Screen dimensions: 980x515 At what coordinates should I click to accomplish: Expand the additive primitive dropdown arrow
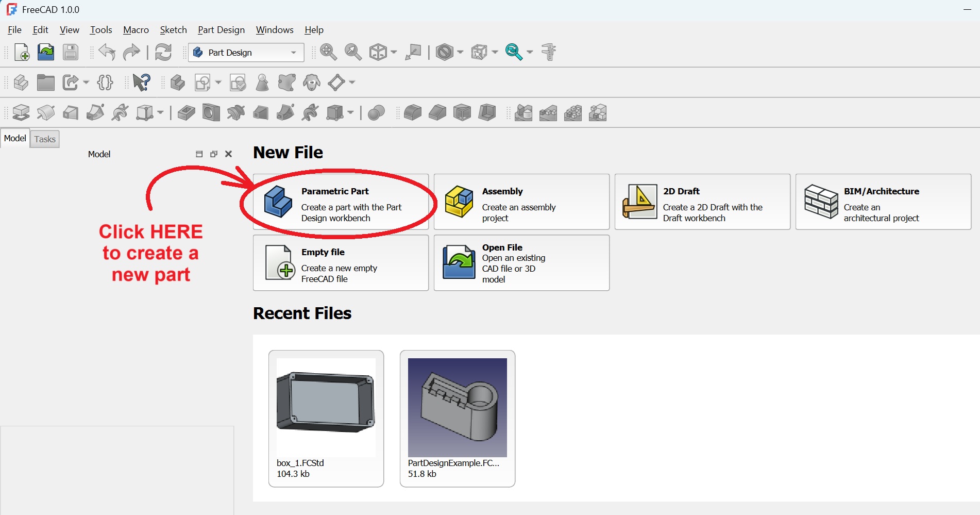coord(160,112)
